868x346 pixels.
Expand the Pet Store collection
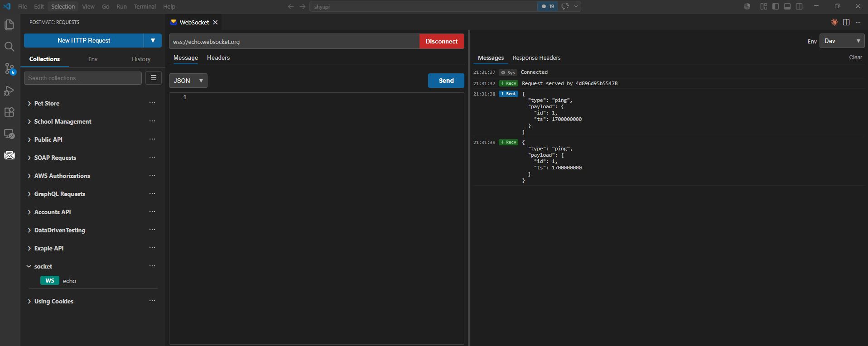[29, 103]
